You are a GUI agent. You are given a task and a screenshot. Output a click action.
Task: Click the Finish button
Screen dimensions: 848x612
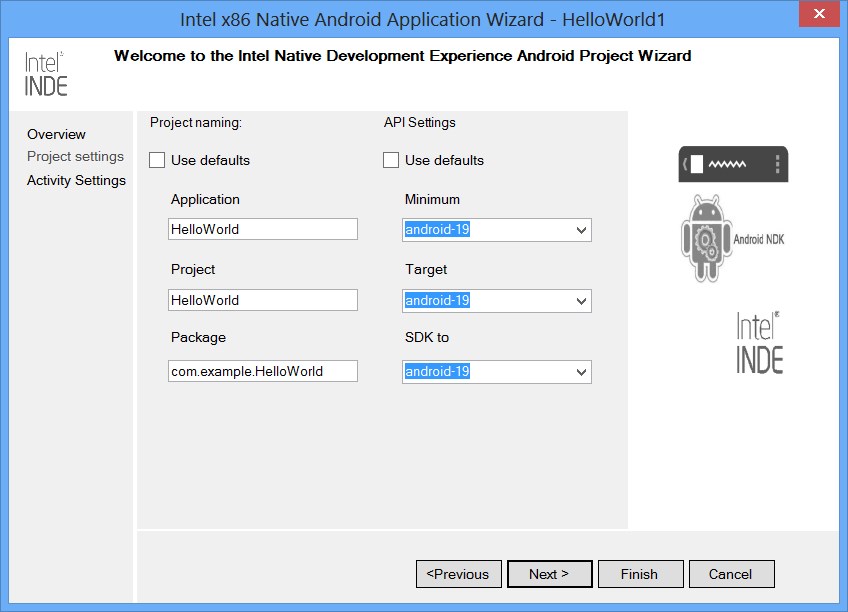[639, 574]
